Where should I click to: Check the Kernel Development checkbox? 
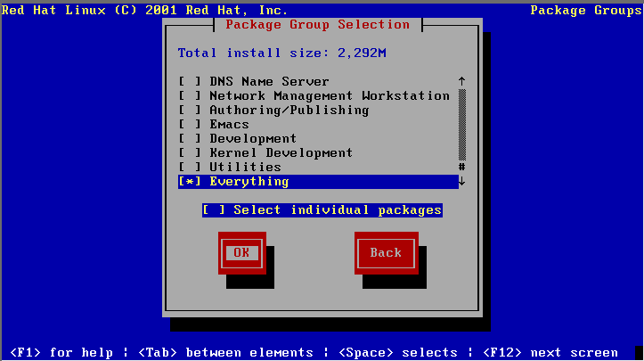click(190, 153)
